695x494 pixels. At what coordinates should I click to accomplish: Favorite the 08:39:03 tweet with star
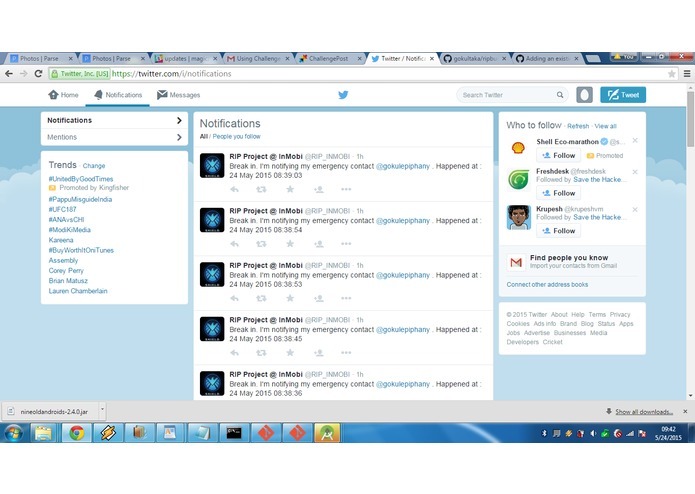tap(290, 190)
